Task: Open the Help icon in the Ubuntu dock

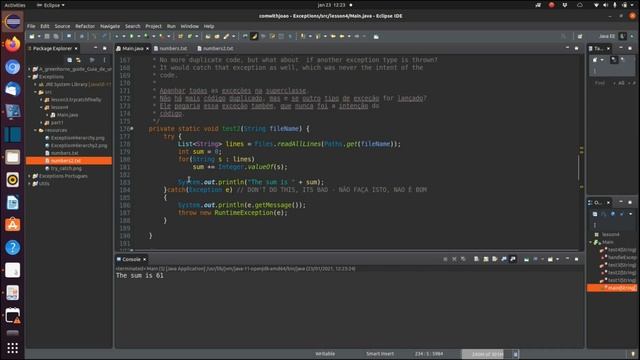Action: 13,247
